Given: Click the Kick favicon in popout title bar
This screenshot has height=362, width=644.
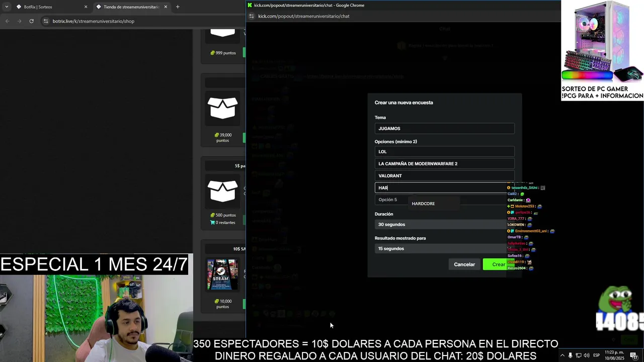Looking at the screenshot, I should click(x=250, y=5).
